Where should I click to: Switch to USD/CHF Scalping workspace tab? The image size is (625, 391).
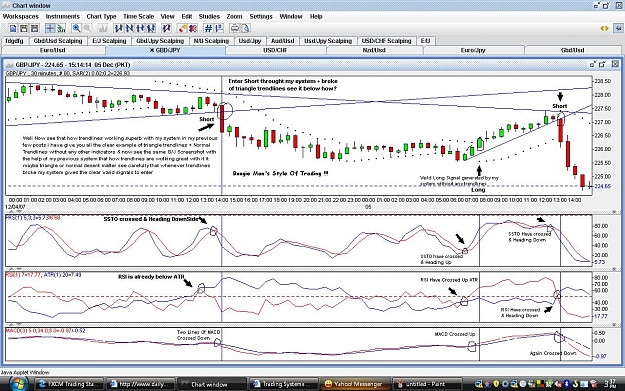(x=386, y=41)
